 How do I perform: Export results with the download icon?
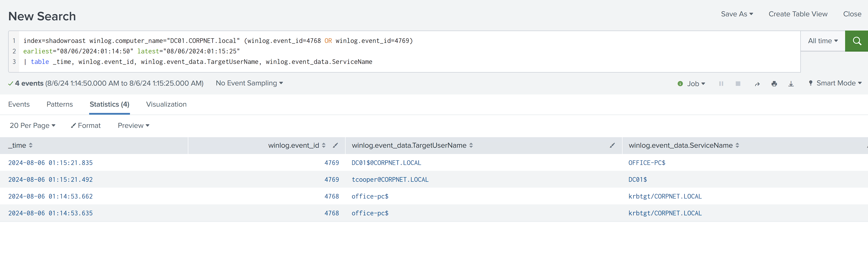pos(791,84)
